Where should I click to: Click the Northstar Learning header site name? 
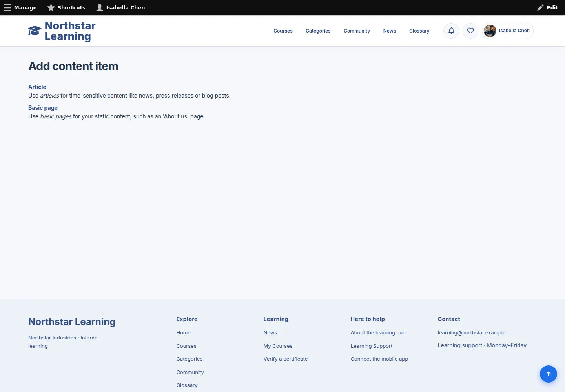(70, 31)
